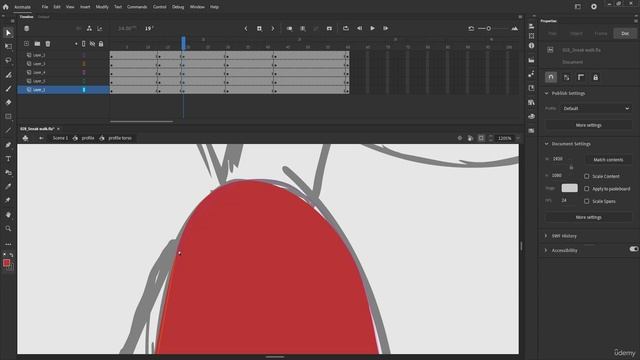The height and width of the screenshot is (360, 640).
Task: Open the document tab dropdown arrow
Action: pos(58,129)
